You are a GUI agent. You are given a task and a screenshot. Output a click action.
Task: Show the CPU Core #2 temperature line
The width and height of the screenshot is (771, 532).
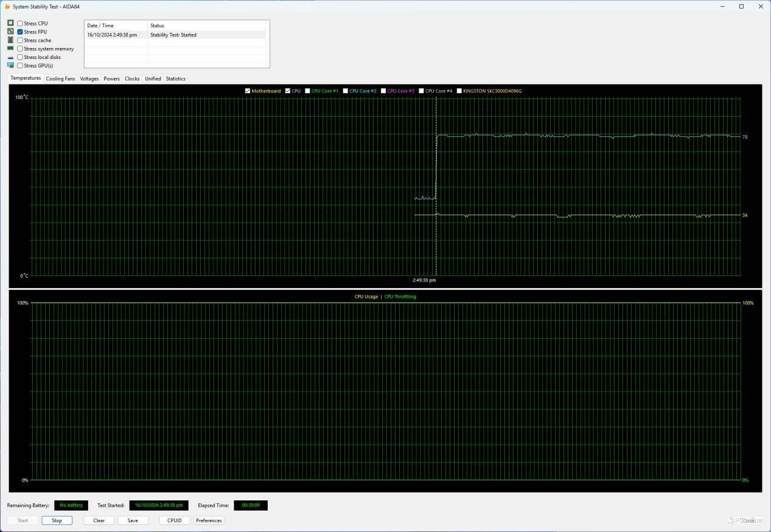pyautogui.click(x=345, y=91)
